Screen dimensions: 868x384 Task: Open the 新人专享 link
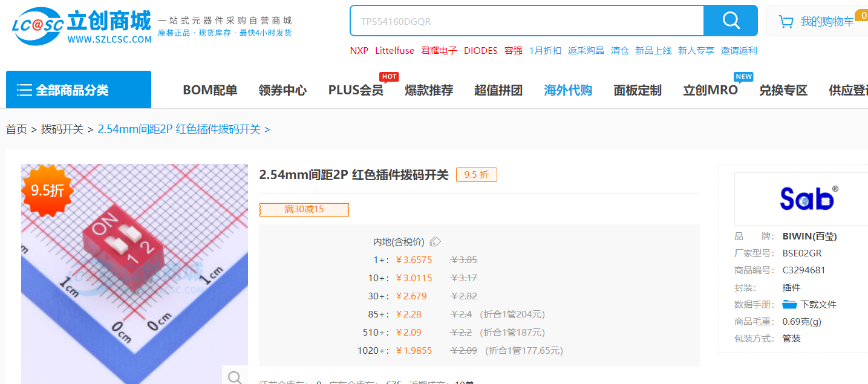[x=696, y=50]
